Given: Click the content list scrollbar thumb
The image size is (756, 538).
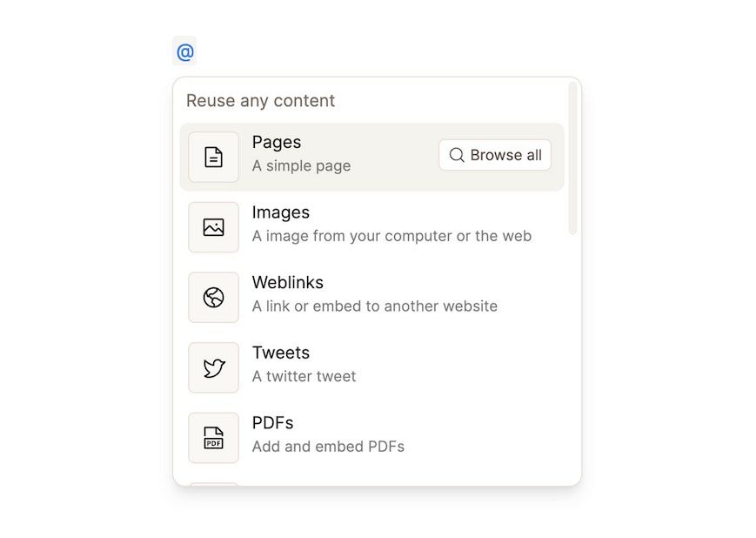Looking at the screenshot, I should tap(572, 157).
